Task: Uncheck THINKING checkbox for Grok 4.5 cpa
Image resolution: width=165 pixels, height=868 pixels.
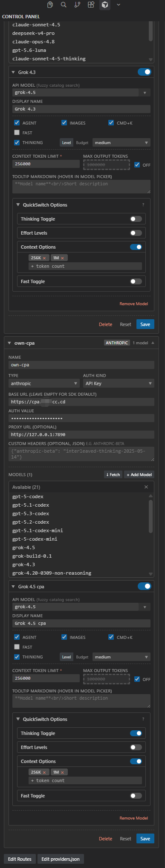Action: [17, 657]
